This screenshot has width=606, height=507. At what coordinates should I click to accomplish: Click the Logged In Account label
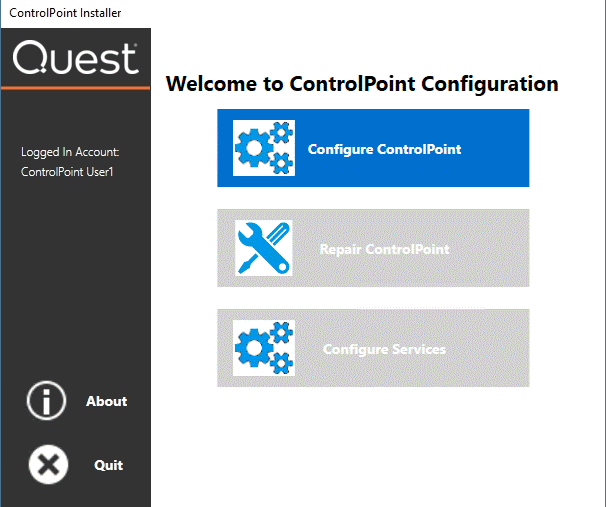[x=70, y=152]
